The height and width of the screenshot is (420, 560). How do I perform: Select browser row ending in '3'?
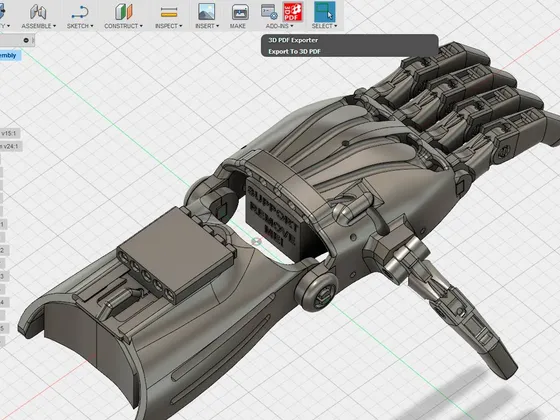pos(3,276)
